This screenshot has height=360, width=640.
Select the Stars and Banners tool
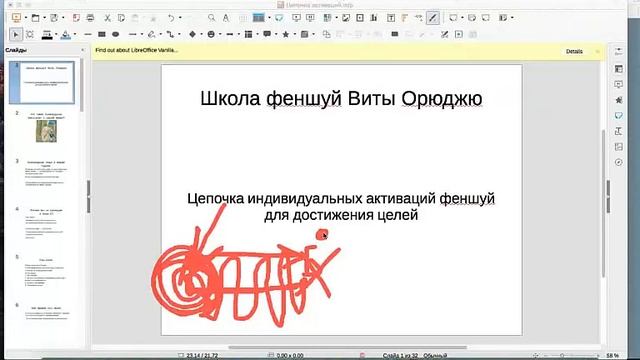pos(286,35)
